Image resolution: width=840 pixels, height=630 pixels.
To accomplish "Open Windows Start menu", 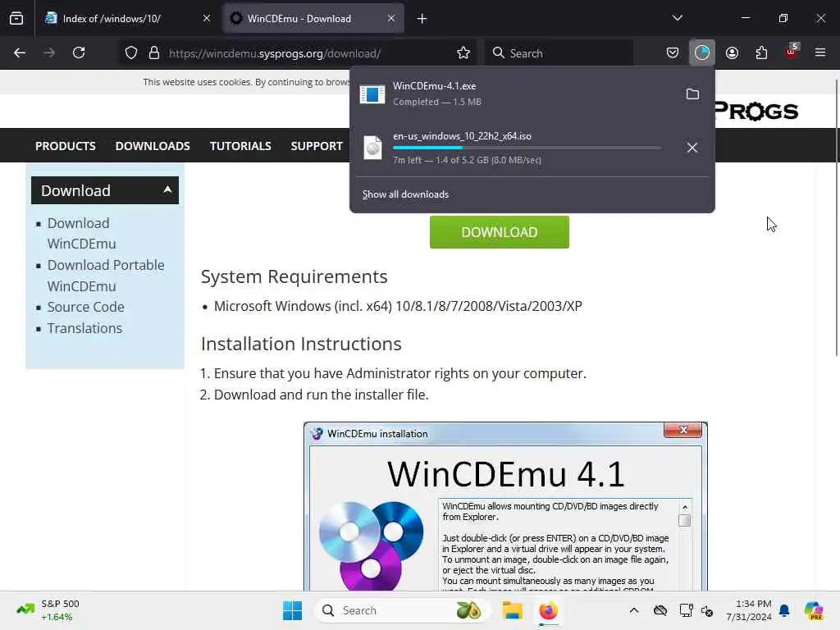I will pyautogui.click(x=293, y=610).
